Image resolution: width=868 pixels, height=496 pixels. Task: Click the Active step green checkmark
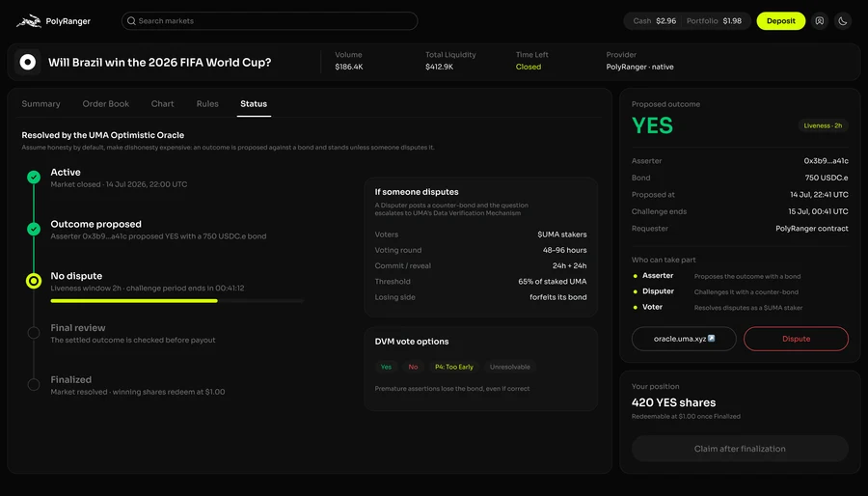[34, 178]
